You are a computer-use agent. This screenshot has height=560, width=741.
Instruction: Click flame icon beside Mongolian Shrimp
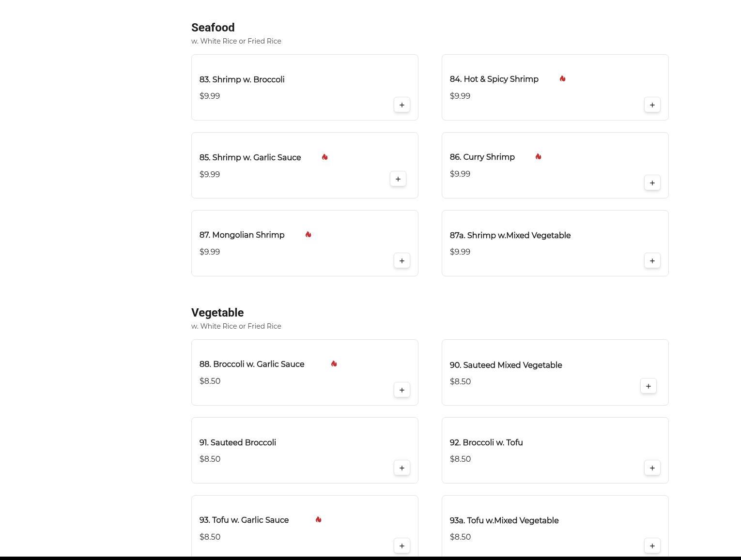(x=308, y=235)
